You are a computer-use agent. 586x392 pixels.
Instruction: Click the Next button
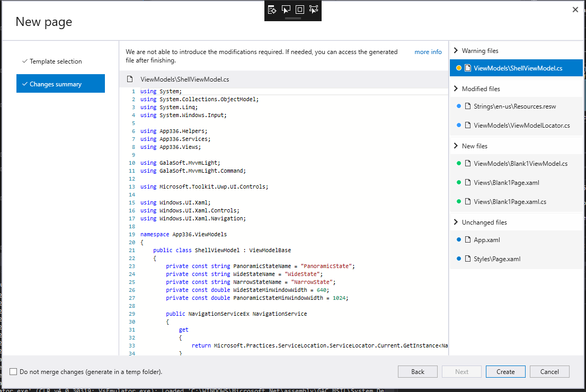pos(461,371)
